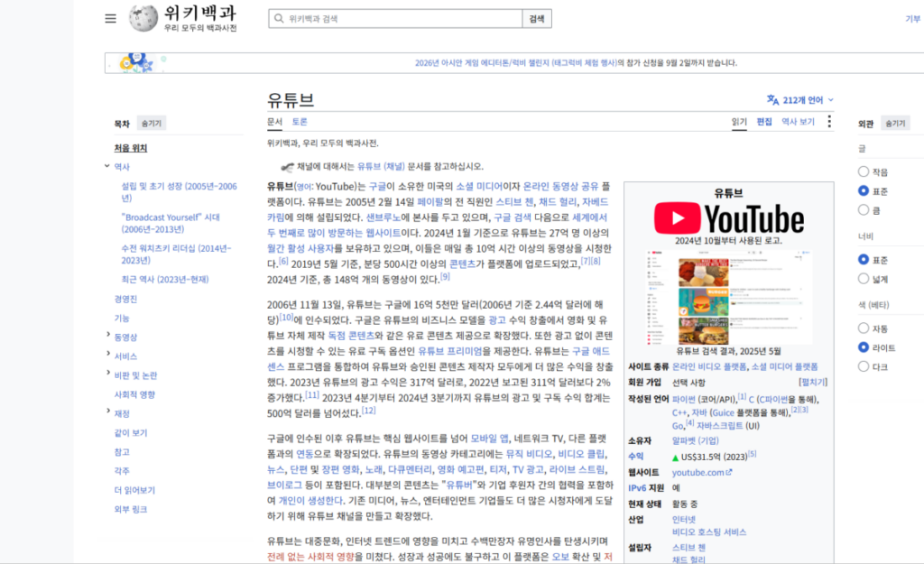
Task: Open the language translation icon
Action: (x=772, y=99)
